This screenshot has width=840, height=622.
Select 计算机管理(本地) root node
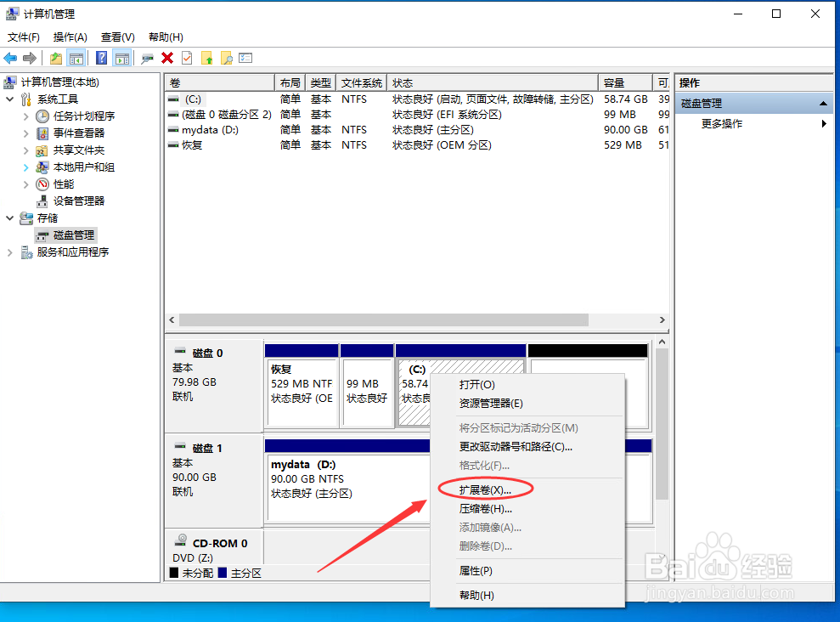[x=60, y=82]
